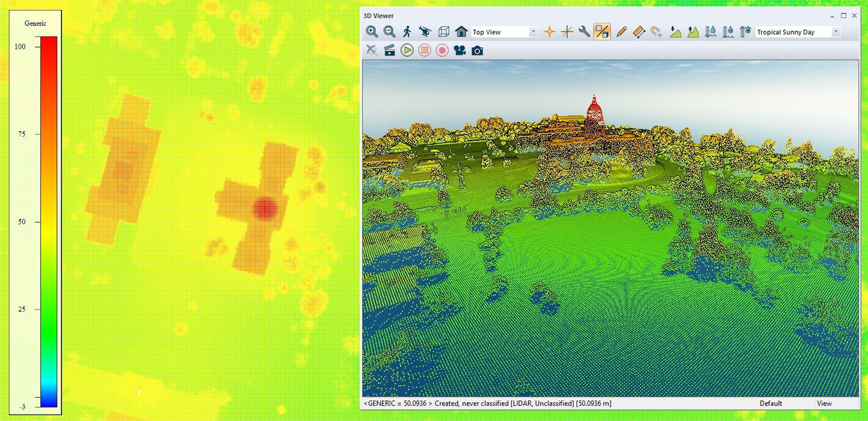This screenshot has height=421, width=868.
Task: Select the helicopter fly-through mode icon
Action: click(x=425, y=32)
